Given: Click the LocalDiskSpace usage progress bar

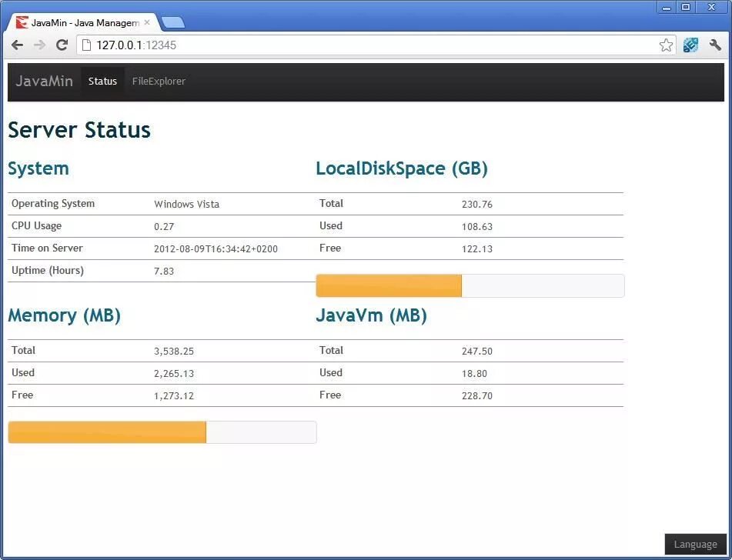Looking at the screenshot, I should point(470,285).
